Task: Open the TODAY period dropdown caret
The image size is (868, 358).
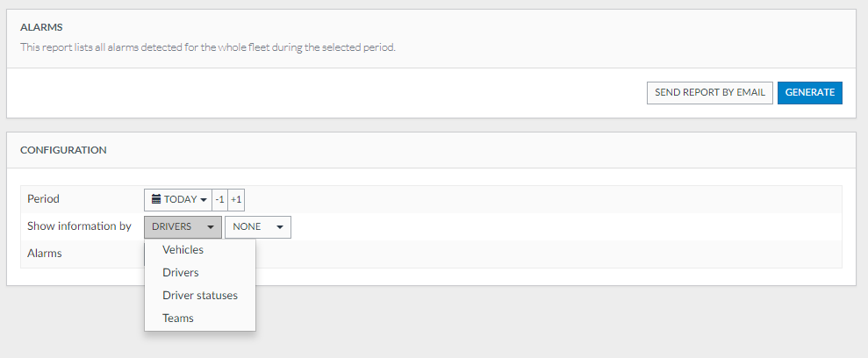Action: [204, 200]
